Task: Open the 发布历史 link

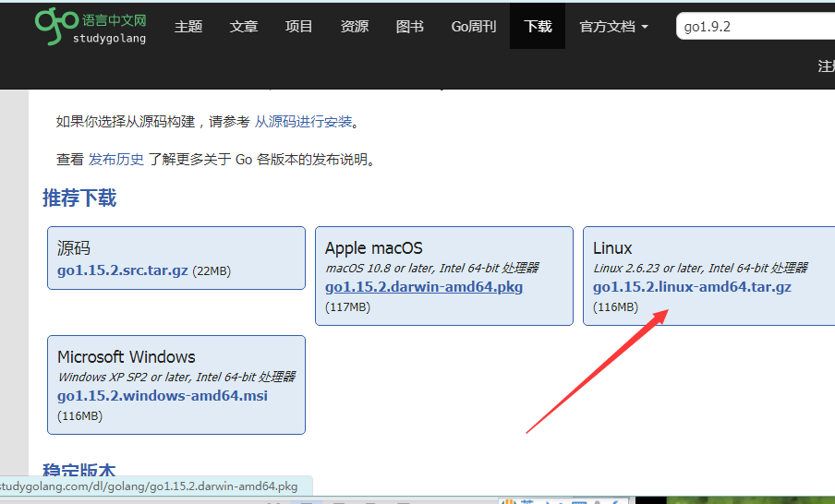Action: coord(116,160)
